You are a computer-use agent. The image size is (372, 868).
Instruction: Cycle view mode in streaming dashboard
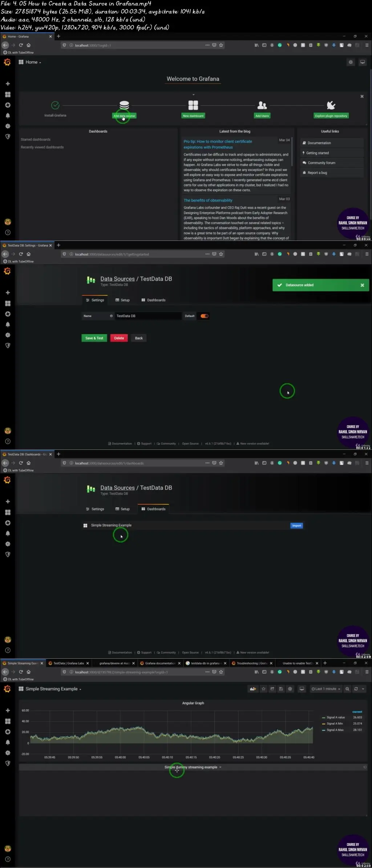pos(302,689)
